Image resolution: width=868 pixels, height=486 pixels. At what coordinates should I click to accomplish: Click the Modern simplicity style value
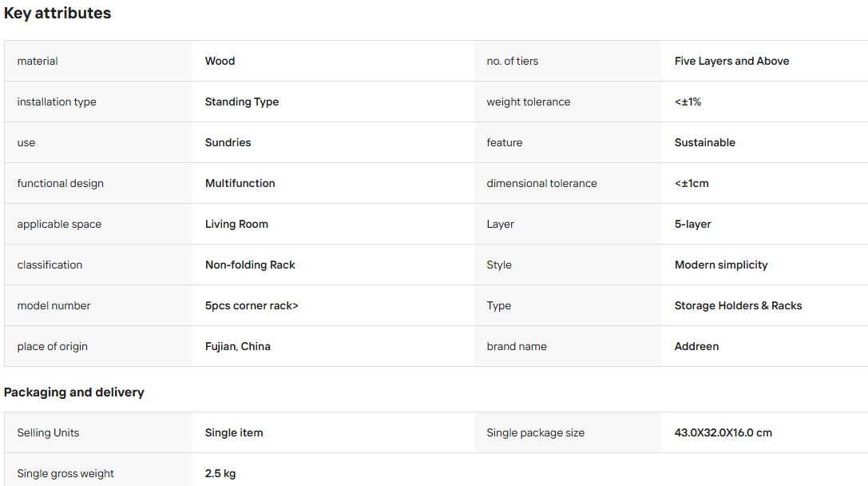click(x=721, y=265)
